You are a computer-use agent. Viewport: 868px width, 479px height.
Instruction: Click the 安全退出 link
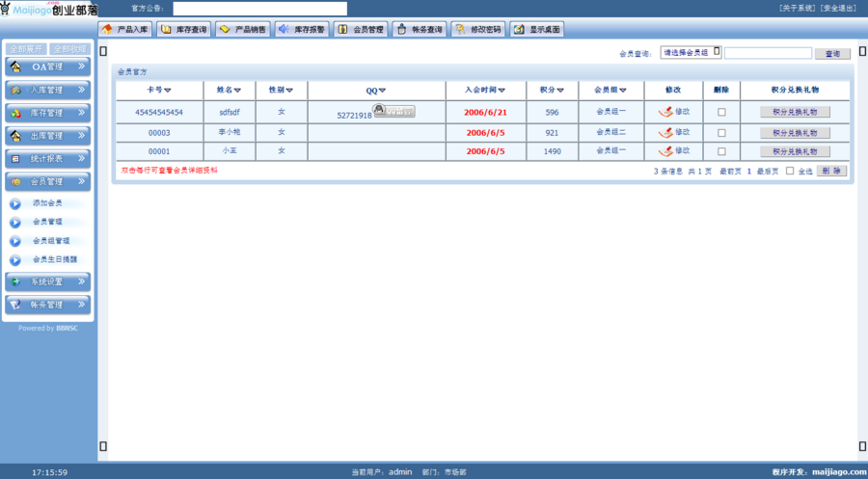coord(837,8)
